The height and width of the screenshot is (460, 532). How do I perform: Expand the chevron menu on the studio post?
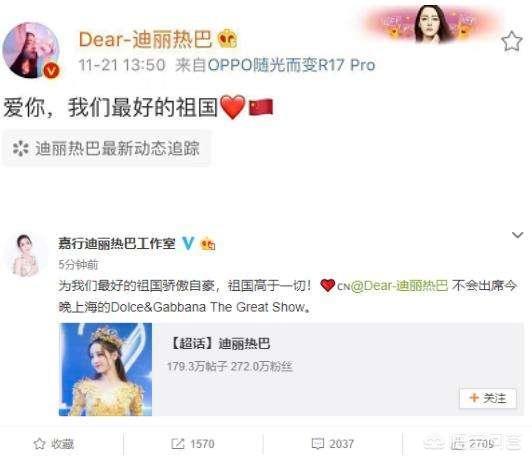pos(517,235)
